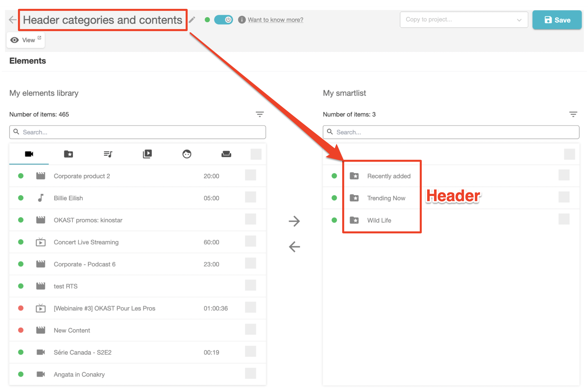
Task: Open the Want to know more link
Action: 275,20
